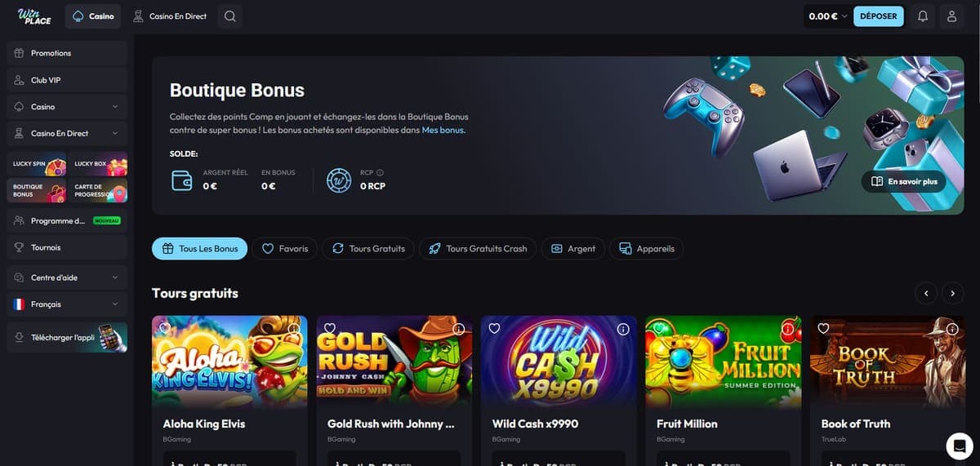Click the DÉPOSER button
This screenshot has width=980, height=466.
point(879,16)
